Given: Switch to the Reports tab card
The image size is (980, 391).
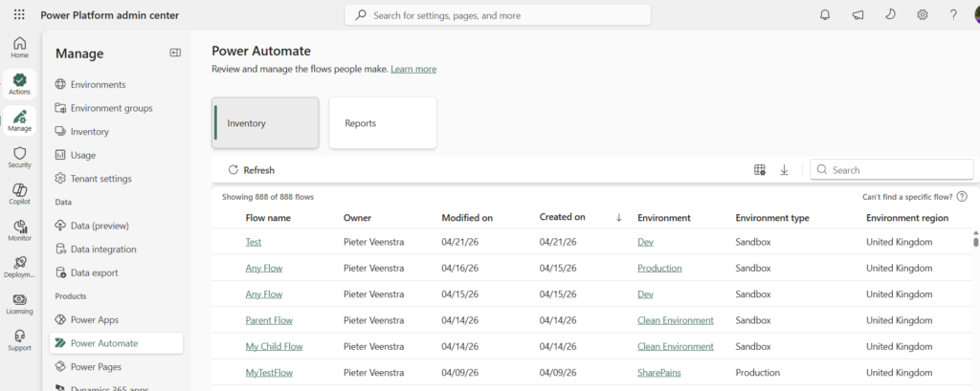Looking at the screenshot, I should 383,123.
